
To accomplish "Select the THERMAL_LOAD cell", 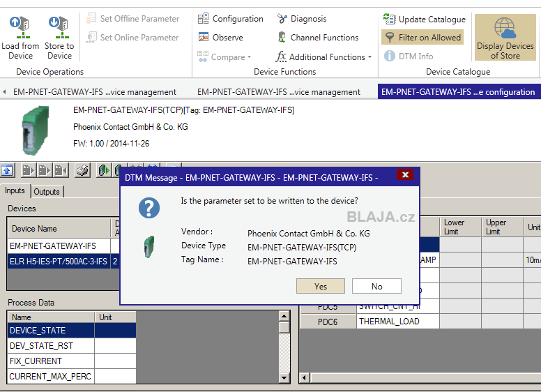I will tap(398, 322).
